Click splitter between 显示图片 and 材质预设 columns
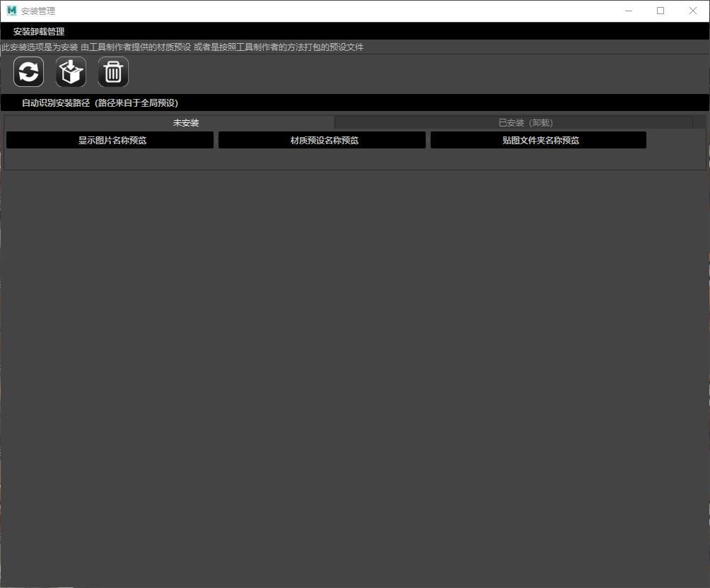Screen dimensions: 710x588 pos(216,140)
